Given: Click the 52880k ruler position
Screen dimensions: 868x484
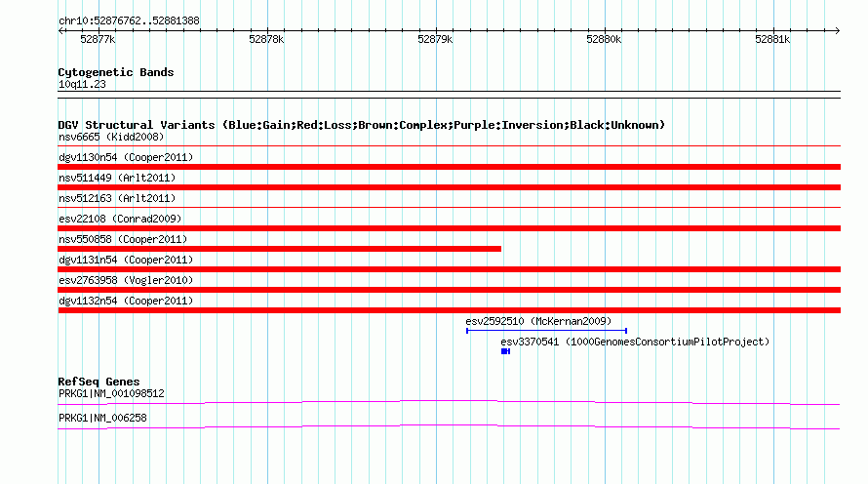Looking at the screenshot, I should (604, 39).
